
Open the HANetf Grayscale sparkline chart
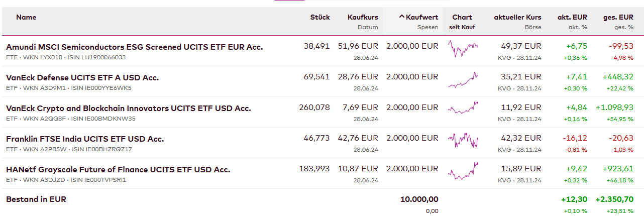(463, 170)
